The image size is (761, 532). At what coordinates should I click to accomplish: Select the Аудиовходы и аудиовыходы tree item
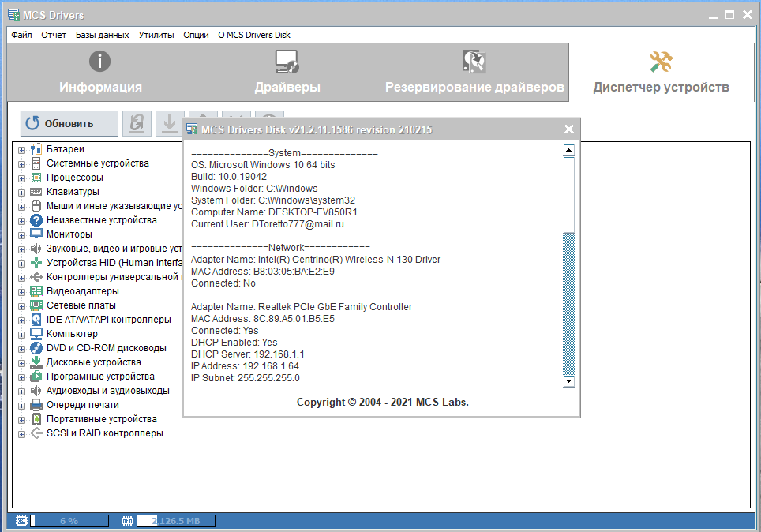coord(107,391)
